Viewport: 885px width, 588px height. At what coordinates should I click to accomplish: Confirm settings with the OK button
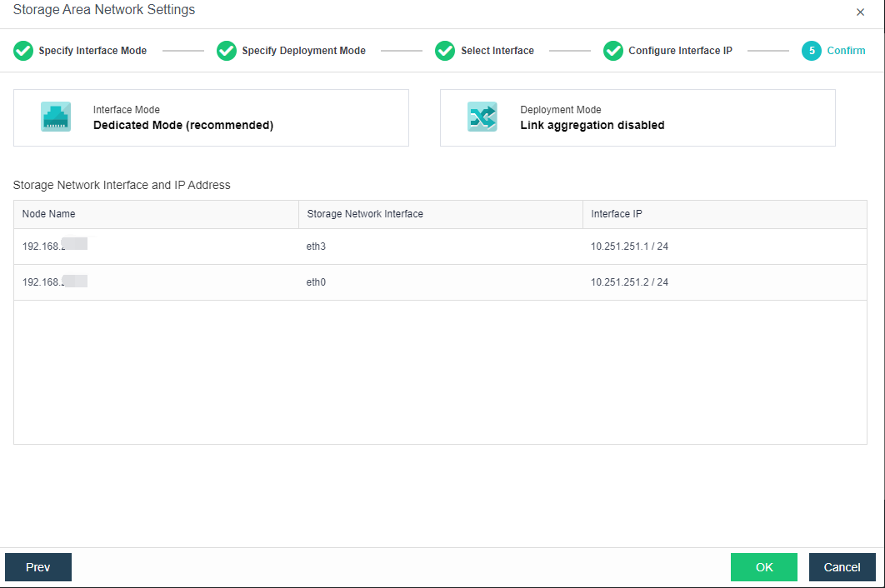tap(763, 567)
